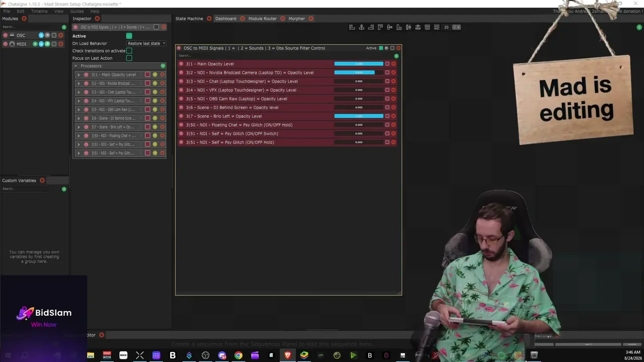Expand 3|2 - NDI - Nividia processor in Inspector
Screen dimensions: 644x362
point(78,83)
